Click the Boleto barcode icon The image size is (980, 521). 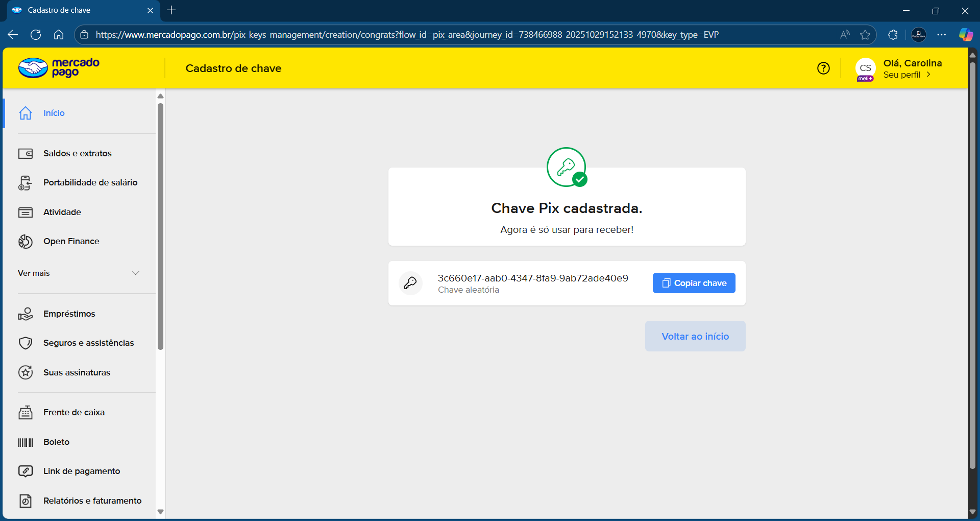(x=26, y=442)
